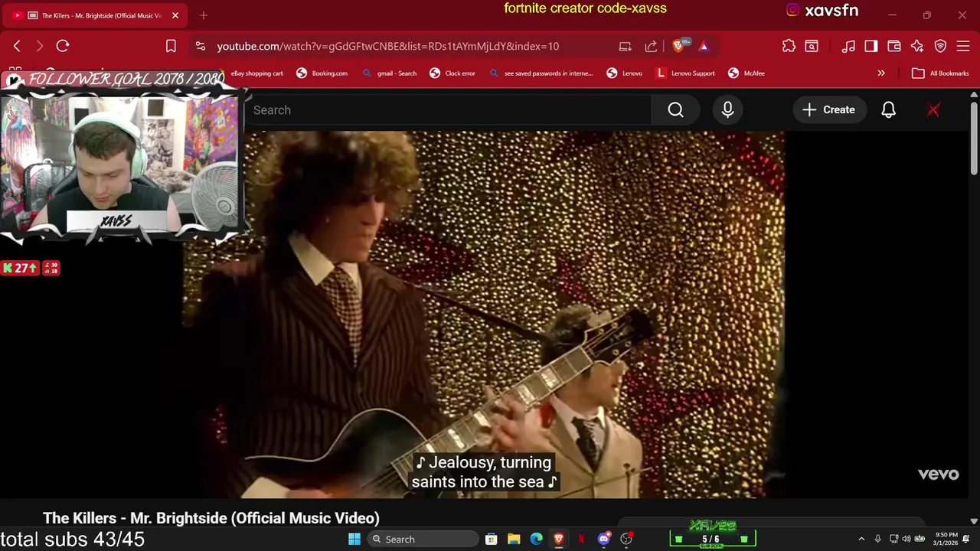Share this page via the share icon
The image size is (980, 551).
(x=651, y=46)
